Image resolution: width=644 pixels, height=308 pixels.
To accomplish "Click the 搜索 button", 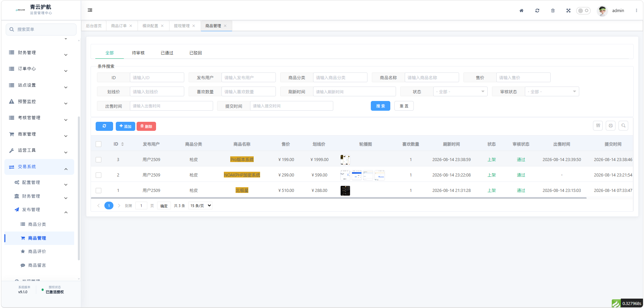I will 381,106.
